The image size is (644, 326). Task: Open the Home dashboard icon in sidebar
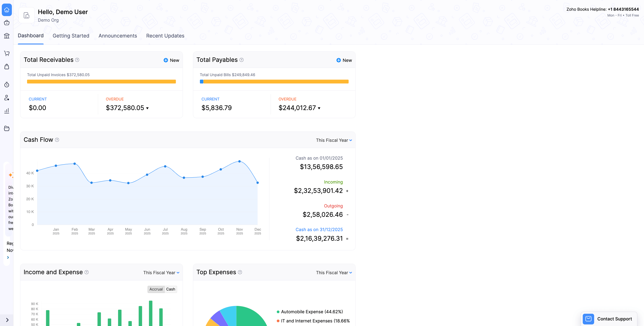[x=7, y=10]
